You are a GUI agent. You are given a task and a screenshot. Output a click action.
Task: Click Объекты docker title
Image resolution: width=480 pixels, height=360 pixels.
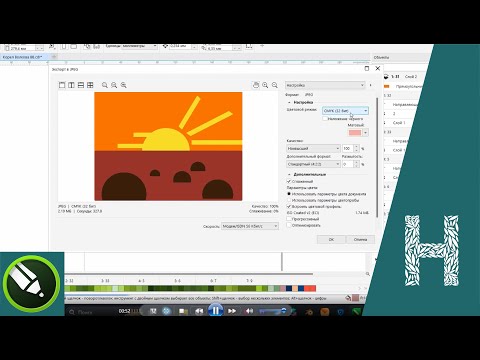pyautogui.click(x=381, y=57)
